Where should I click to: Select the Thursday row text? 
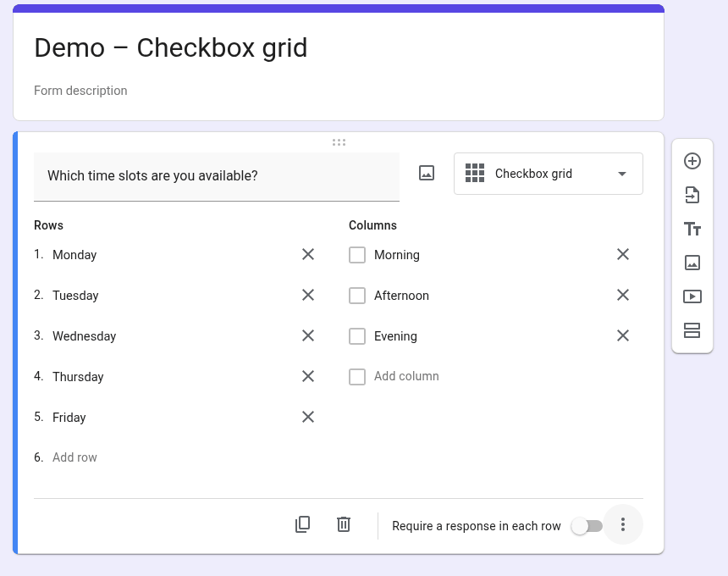coord(78,377)
